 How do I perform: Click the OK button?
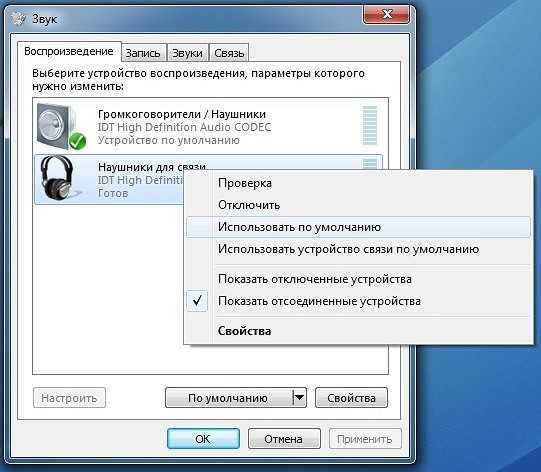click(203, 439)
